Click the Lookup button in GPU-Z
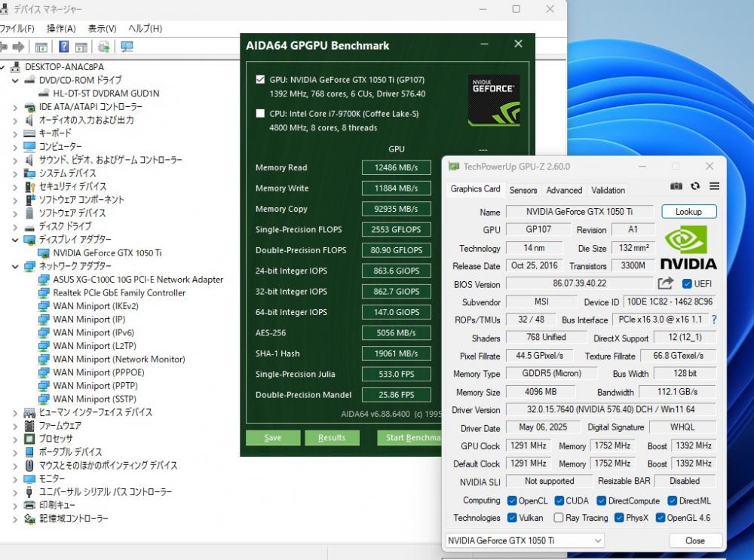 click(x=688, y=212)
